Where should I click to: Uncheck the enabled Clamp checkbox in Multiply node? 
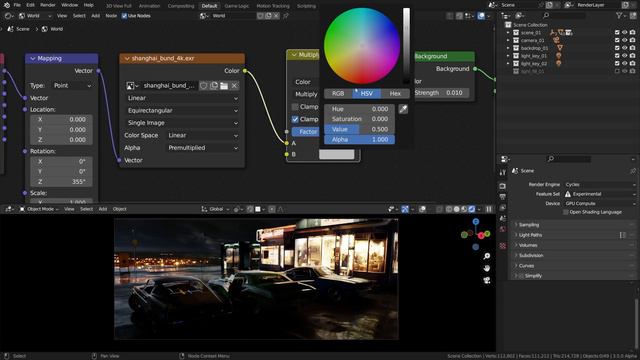tap(295, 119)
